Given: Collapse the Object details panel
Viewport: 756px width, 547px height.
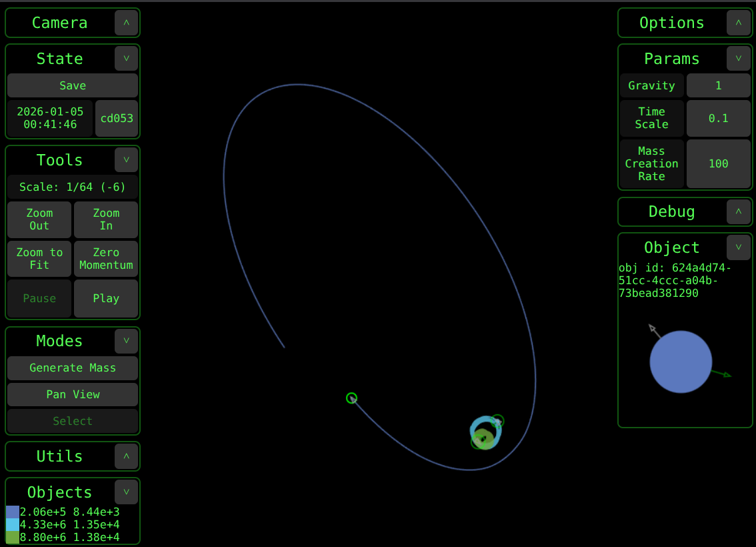Looking at the screenshot, I should [x=739, y=247].
